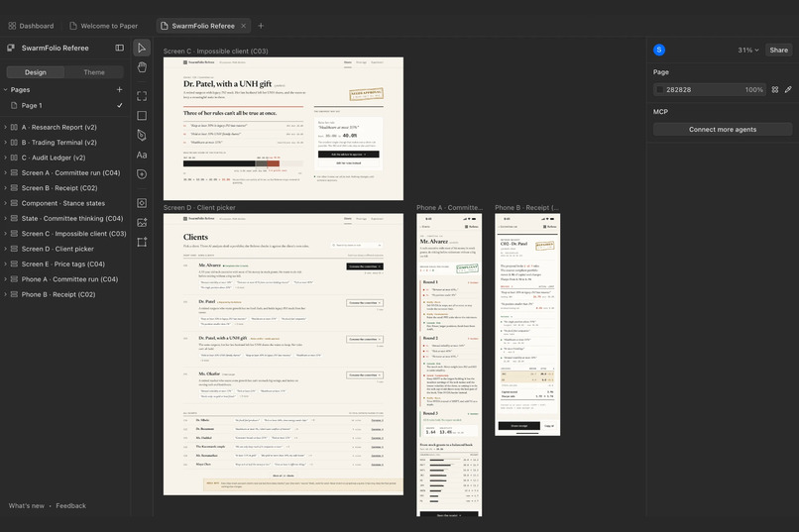Click layer icon of Screen A - Committee run

point(14,173)
